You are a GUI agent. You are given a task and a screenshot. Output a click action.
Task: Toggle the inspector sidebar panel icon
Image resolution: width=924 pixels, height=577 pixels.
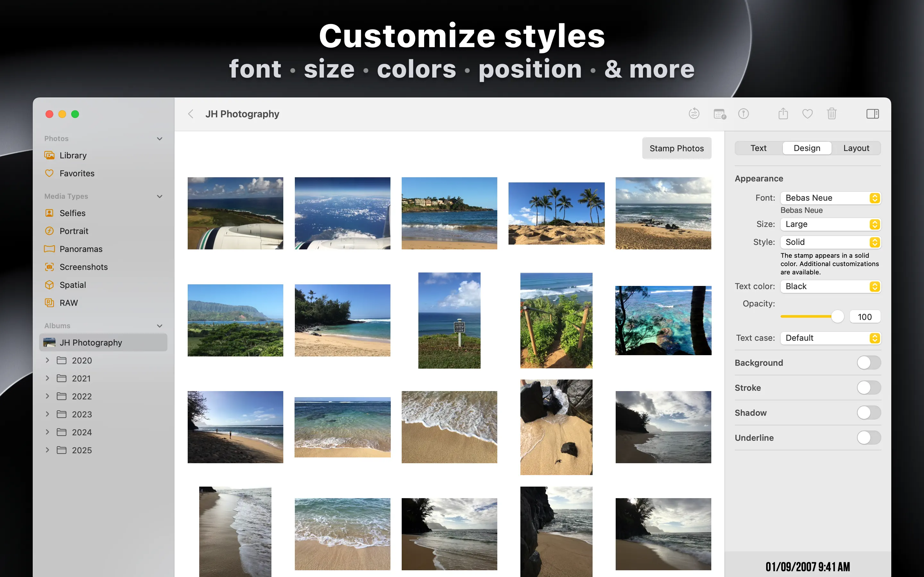click(872, 114)
